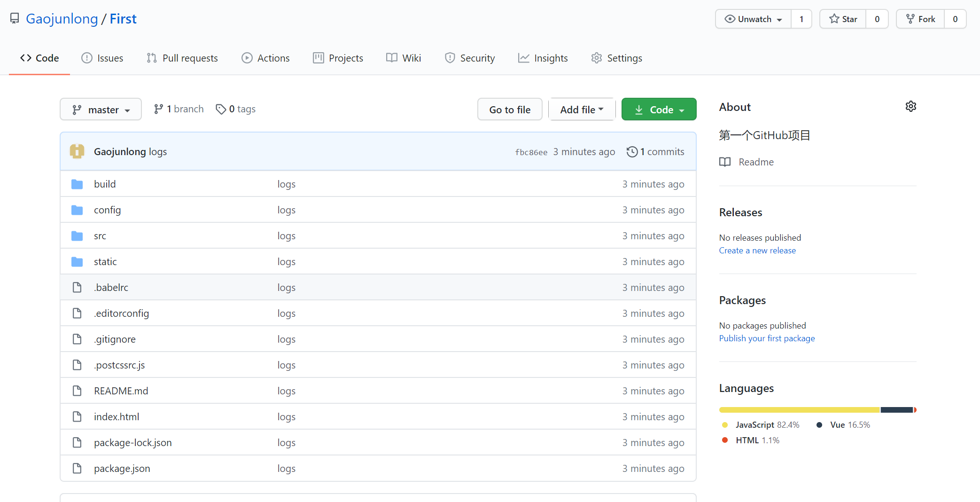Open the Unwatch notifications dropdown
The width and height of the screenshot is (980, 502).
point(754,19)
